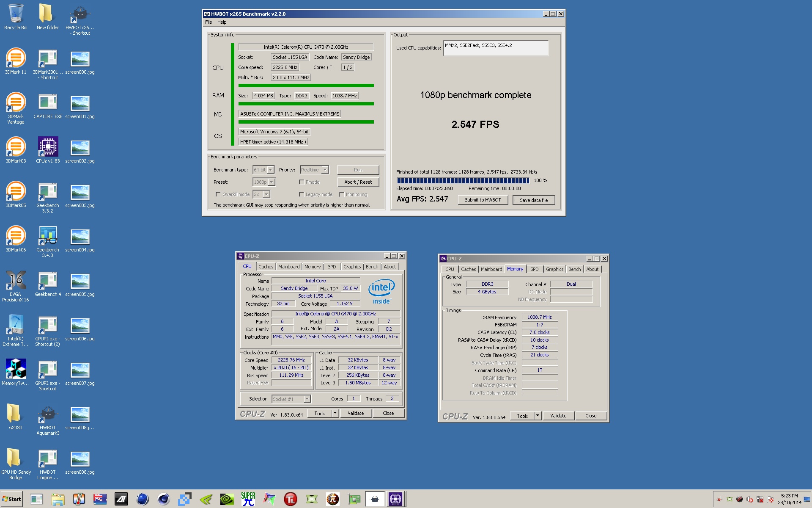812x508 pixels.
Task: Click the system tray clock
Action: click(x=789, y=499)
